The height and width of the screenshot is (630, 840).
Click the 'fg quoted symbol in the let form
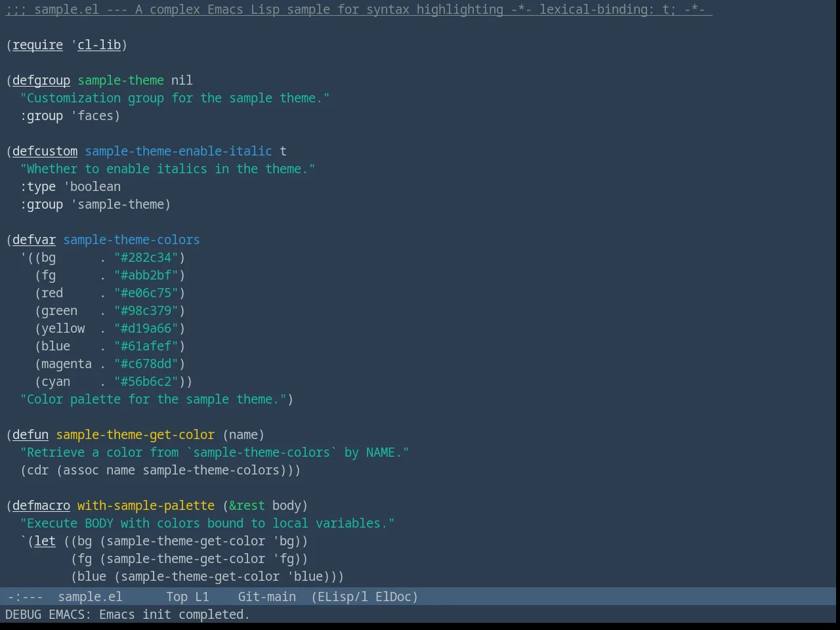click(283, 558)
